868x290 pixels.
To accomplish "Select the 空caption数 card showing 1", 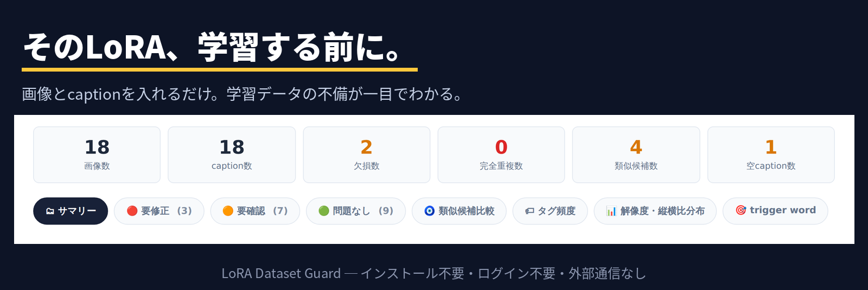I will [x=771, y=155].
